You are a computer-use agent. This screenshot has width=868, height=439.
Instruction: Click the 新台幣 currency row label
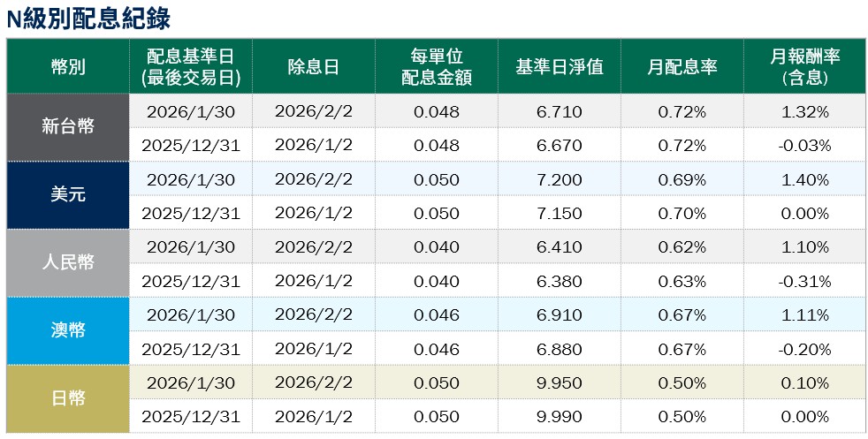[x=68, y=127]
